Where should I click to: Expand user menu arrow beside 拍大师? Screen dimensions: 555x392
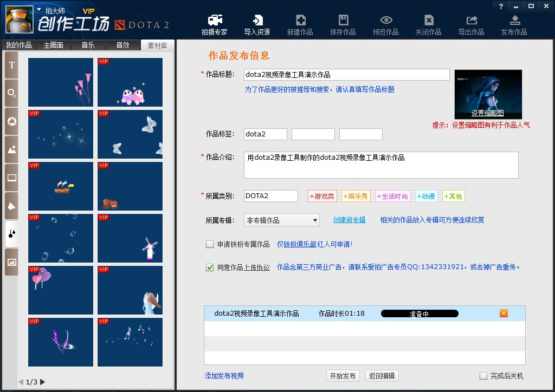39,10
